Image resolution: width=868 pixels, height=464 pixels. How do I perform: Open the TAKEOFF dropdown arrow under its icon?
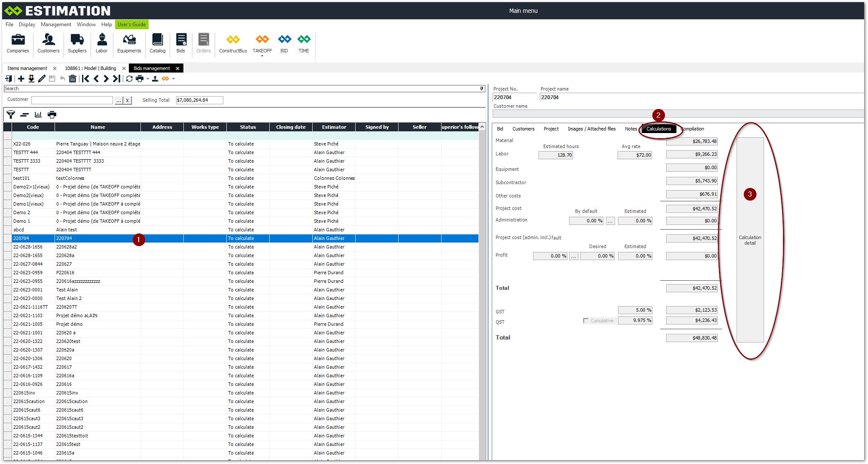(262, 56)
